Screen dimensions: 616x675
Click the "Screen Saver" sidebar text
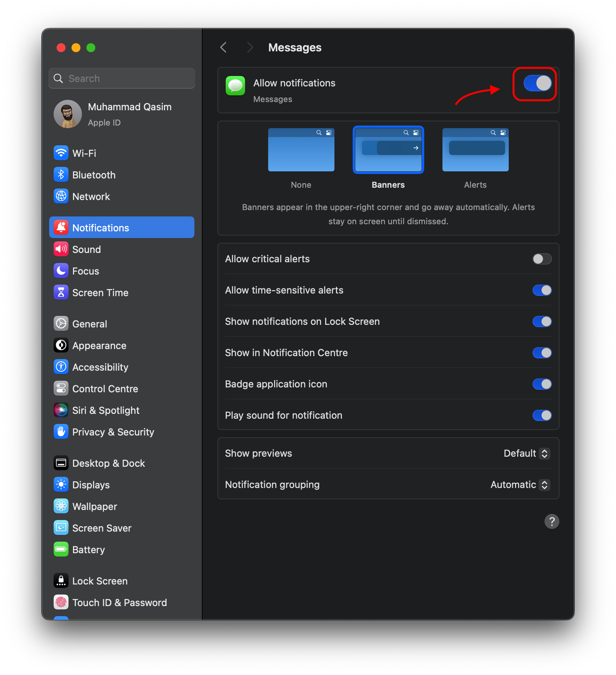[x=102, y=528]
